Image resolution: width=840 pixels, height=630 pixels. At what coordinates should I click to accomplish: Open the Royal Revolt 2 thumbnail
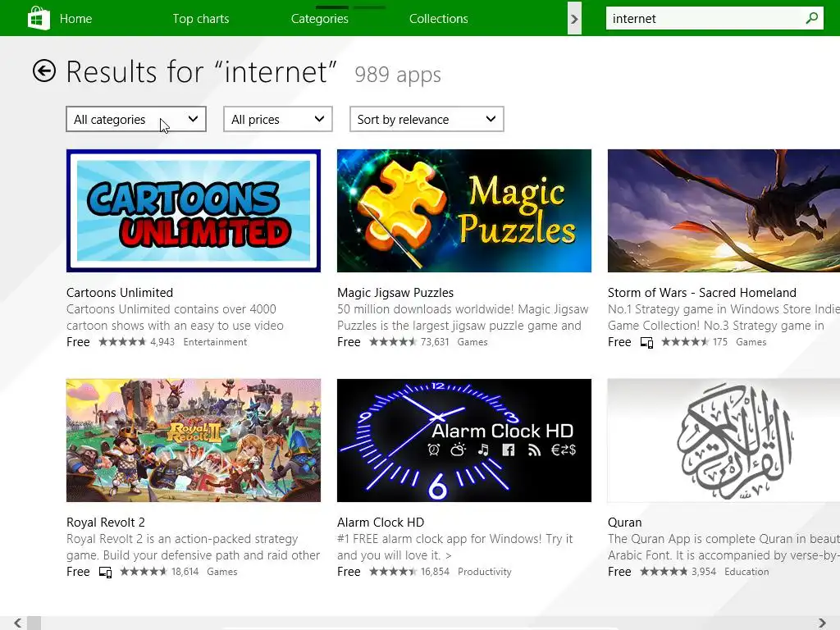pos(194,441)
